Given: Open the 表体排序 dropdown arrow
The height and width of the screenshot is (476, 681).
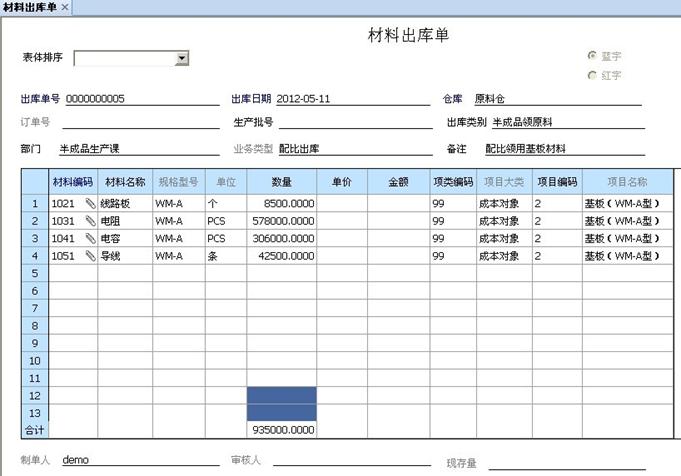Looking at the screenshot, I should (x=182, y=58).
